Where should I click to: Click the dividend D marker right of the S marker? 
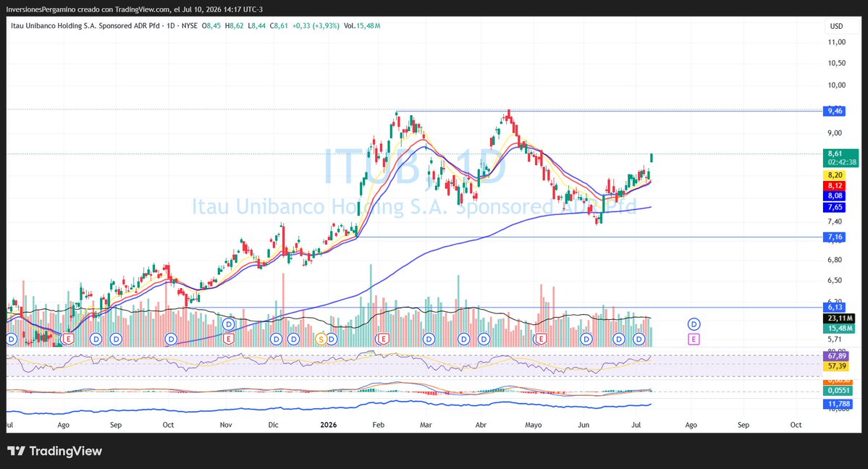coord(331,338)
